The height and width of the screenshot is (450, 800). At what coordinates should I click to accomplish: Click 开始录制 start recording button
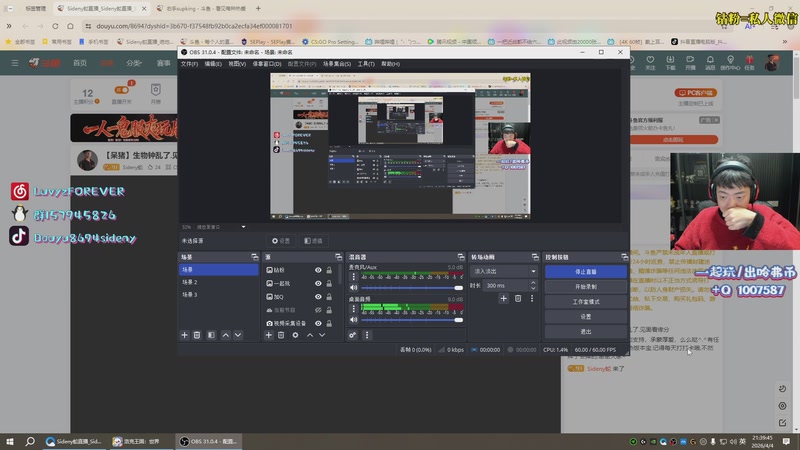point(586,287)
